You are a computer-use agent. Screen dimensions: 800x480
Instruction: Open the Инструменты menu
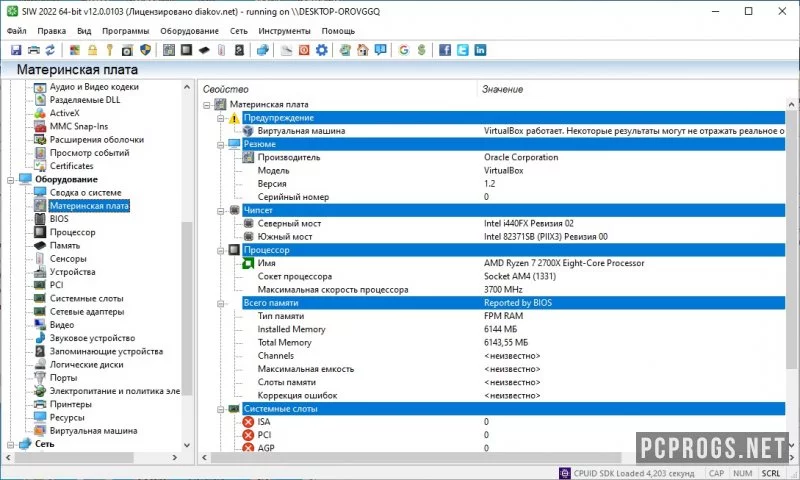pos(284,31)
